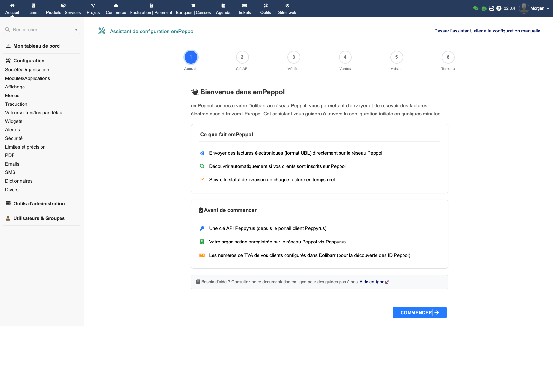Open the help question mark icon
This screenshot has width=553, height=392.
coord(499,8)
